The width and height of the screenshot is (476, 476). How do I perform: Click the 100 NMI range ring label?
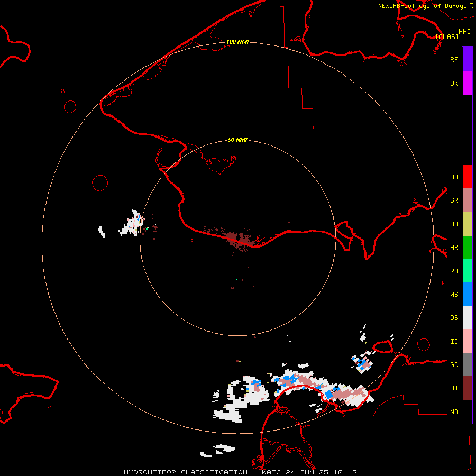[237, 42]
